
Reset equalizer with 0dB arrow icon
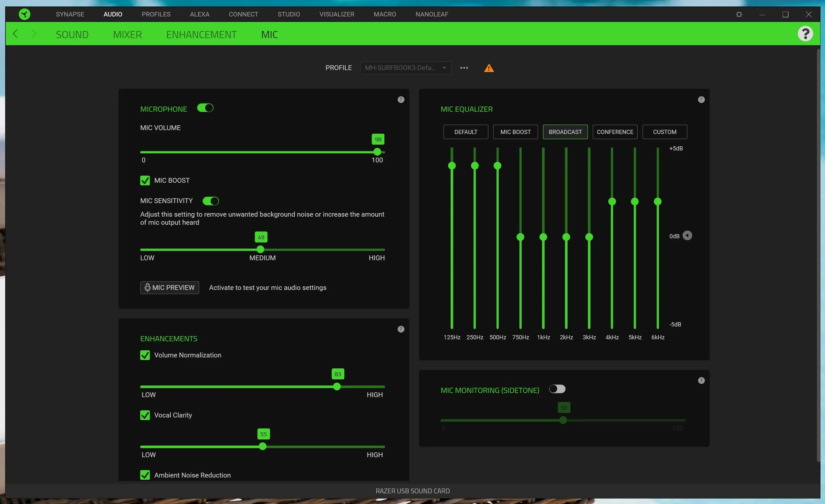click(x=687, y=236)
